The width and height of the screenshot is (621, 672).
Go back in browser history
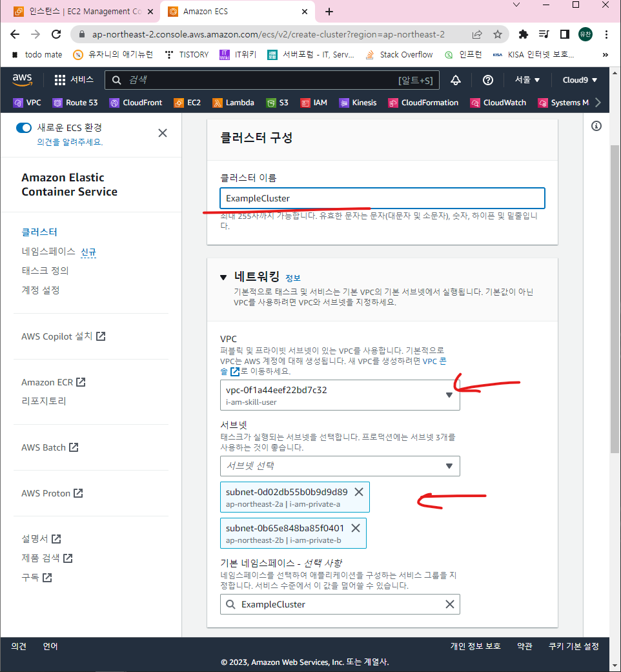point(15,34)
